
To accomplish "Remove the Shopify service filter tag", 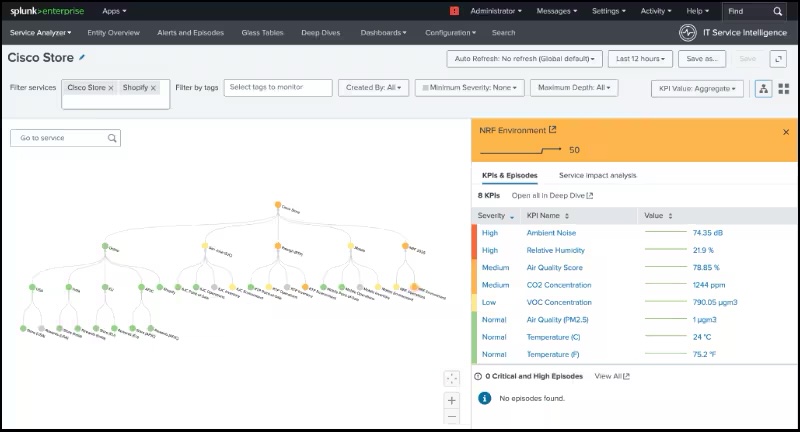I will point(153,88).
